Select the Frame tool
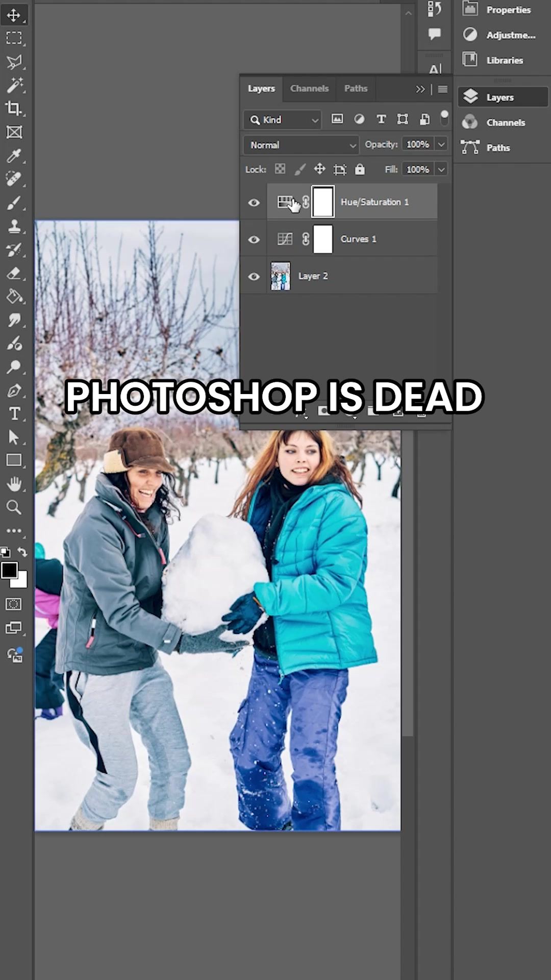The width and height of the screenshot is (551, 980). pyautogui.click(x=14, y=132)
